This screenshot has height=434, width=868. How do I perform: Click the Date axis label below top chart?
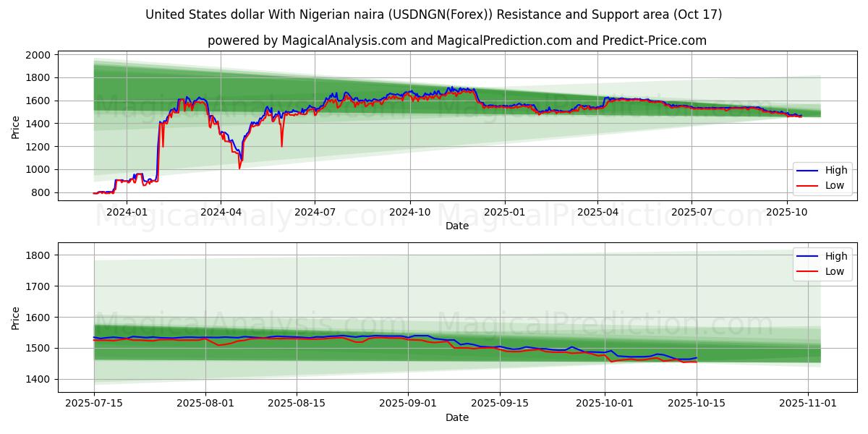tap(456, 226)
